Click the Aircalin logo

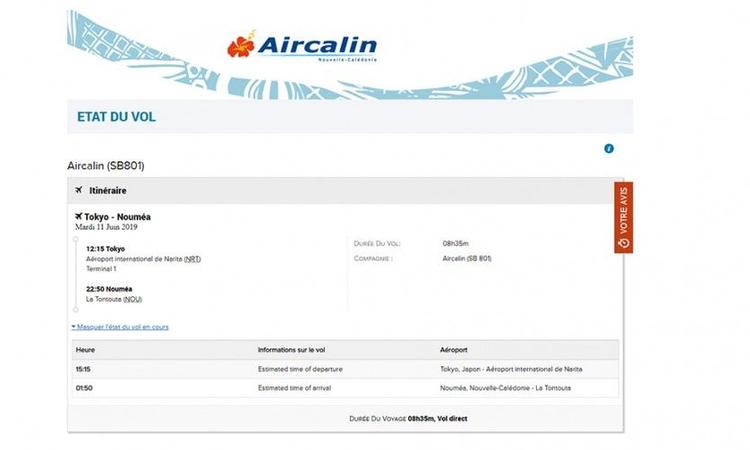[302, 46]
